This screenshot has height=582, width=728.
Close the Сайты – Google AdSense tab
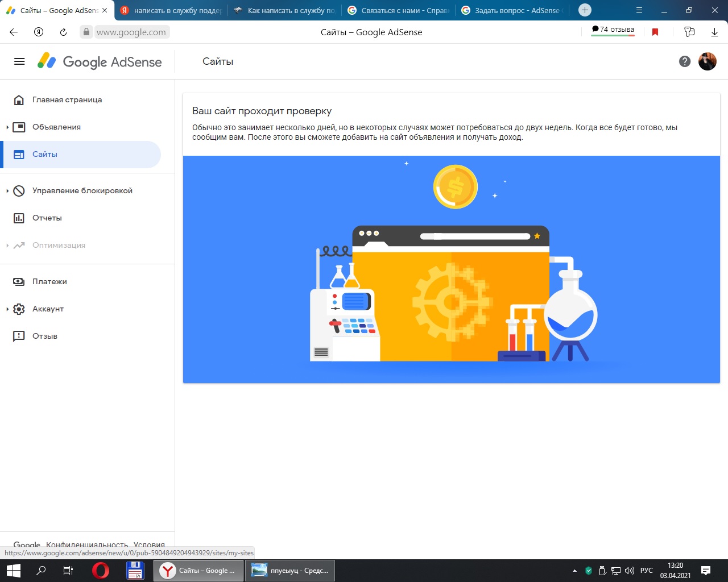[x=105, y=10]
